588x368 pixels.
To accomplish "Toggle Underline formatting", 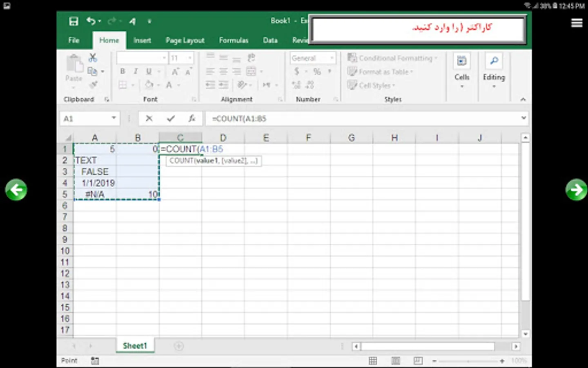I will click(x=149, y=72).
